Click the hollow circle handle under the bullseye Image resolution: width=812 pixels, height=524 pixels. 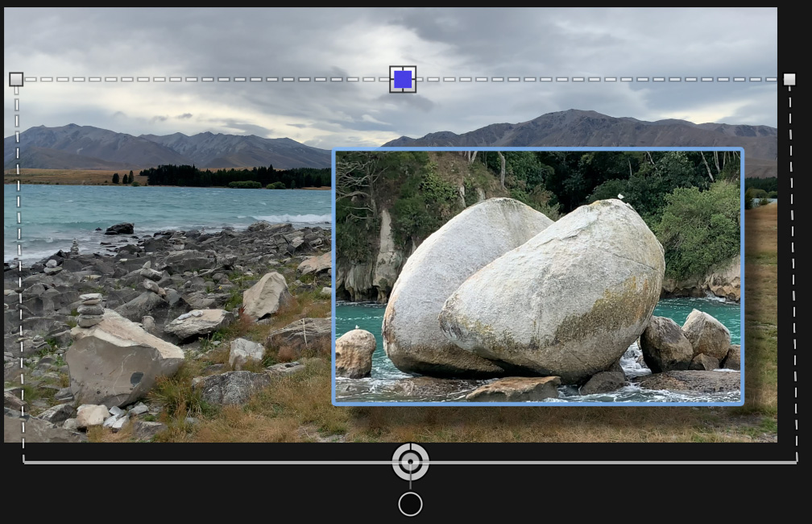tap(411, 505)
